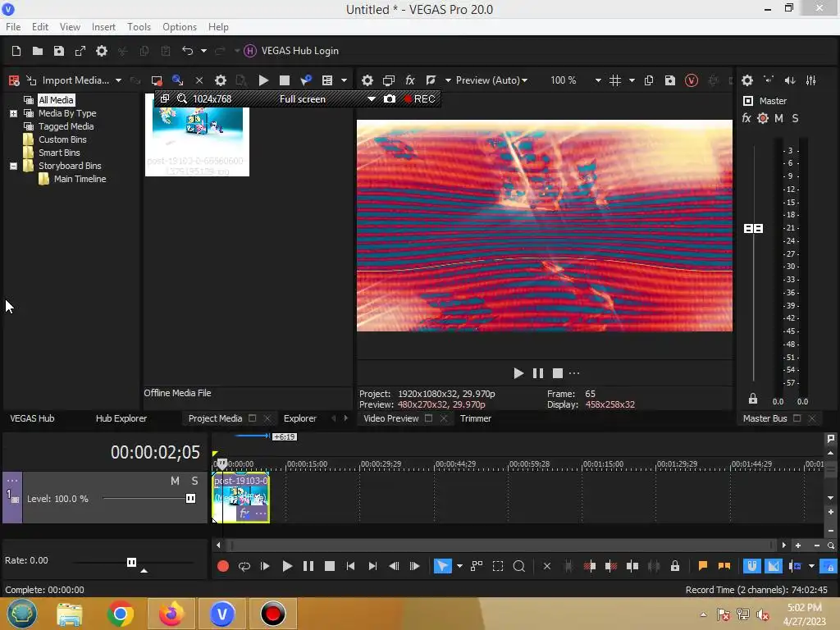Pause in the Video Preview window
840x630 pixels.
538,373
